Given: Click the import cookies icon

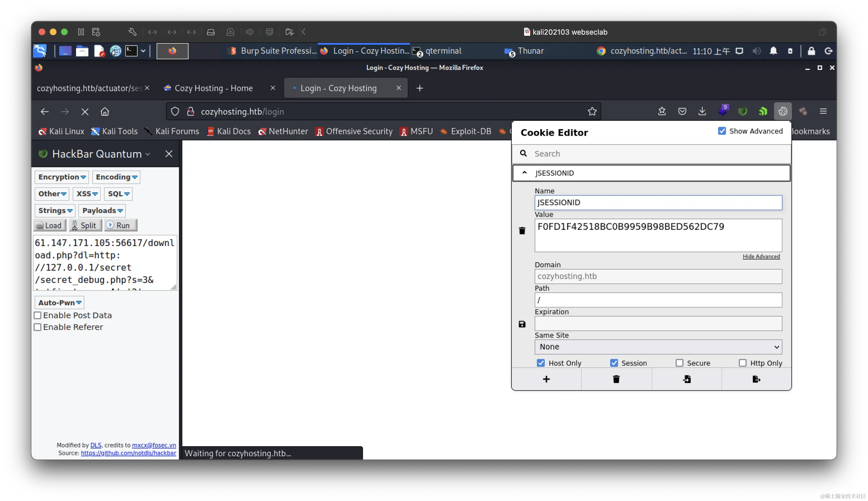Looking at the screenshot, I should pyautogui.click(x=687, y=379).
